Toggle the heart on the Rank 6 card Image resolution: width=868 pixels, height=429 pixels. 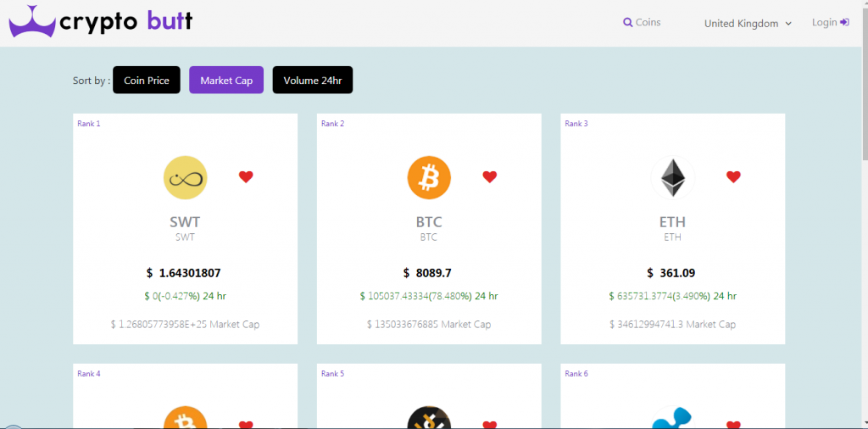coord(733,425)
